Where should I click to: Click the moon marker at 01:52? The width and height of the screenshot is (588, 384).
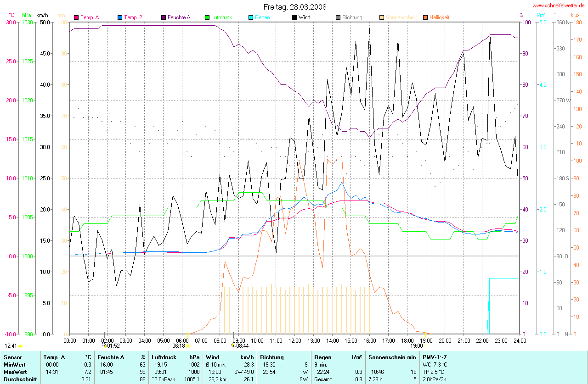[x=105, y=346]
